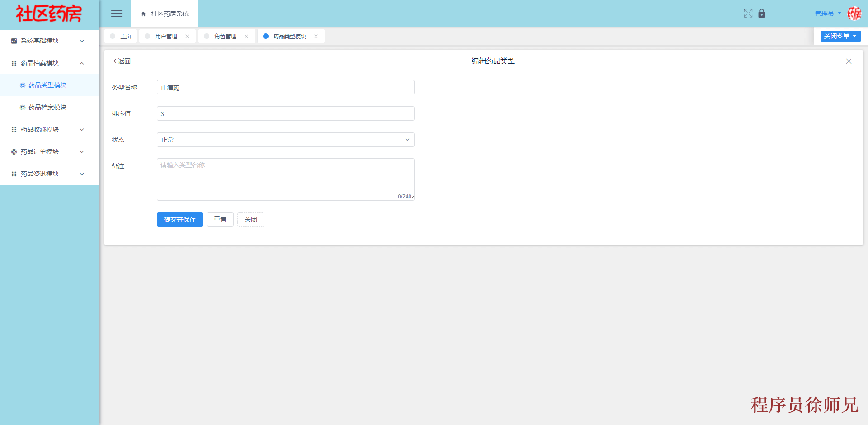Image resolution: width=868 pixels, height=425 pixels.
Task: Click the lock screen icon
Action: (762, 14)
